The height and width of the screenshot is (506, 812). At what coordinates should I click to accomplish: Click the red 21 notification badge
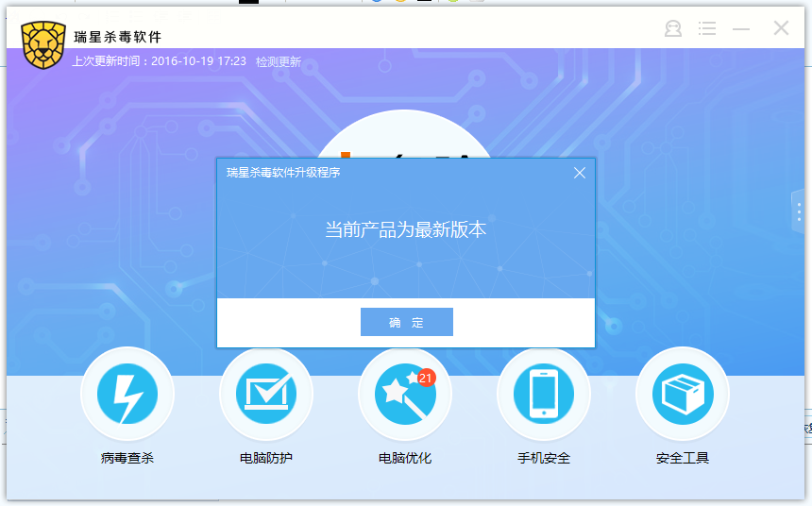click(x=425, y=378)
